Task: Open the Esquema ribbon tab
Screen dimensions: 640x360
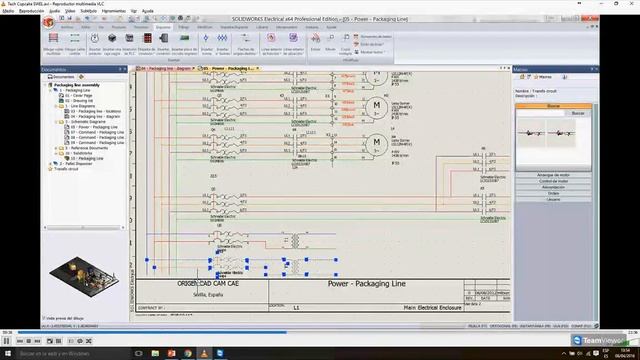Action: (163, 27)
